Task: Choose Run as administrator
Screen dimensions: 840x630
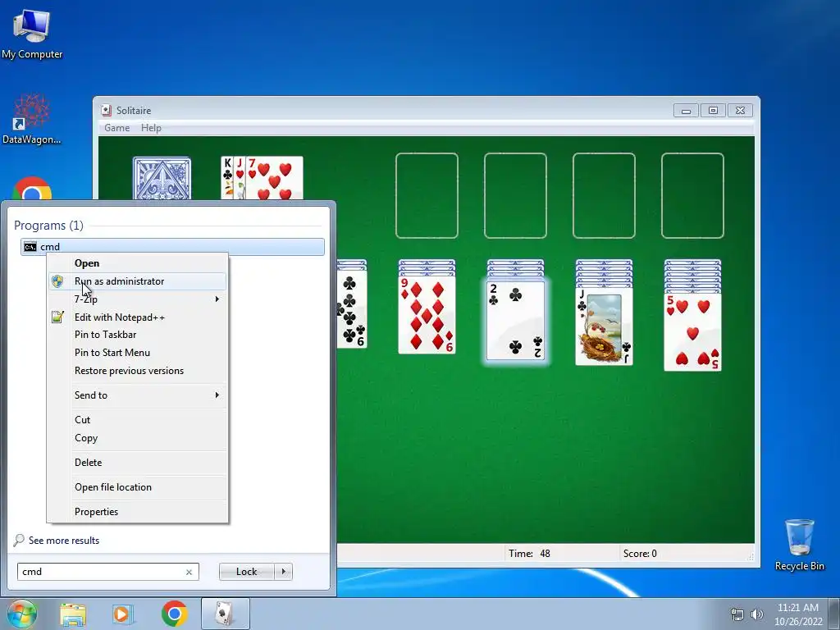Action: tap(138, 281)
